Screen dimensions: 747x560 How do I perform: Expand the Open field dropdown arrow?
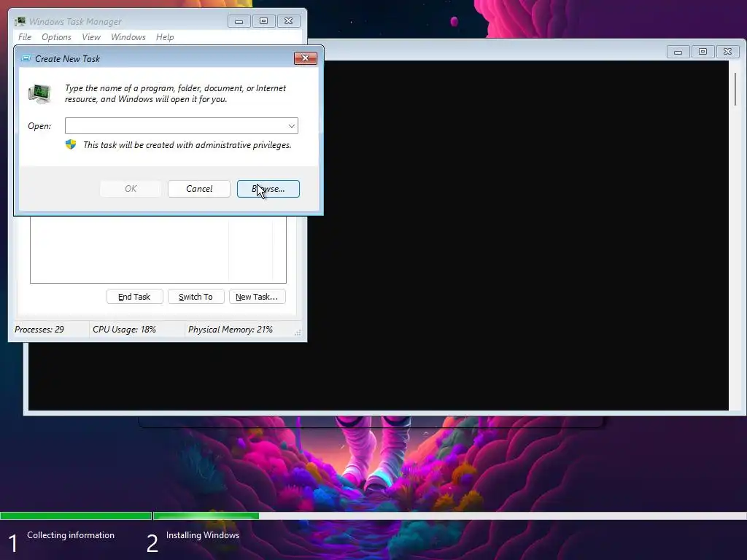tap(292, 125)
